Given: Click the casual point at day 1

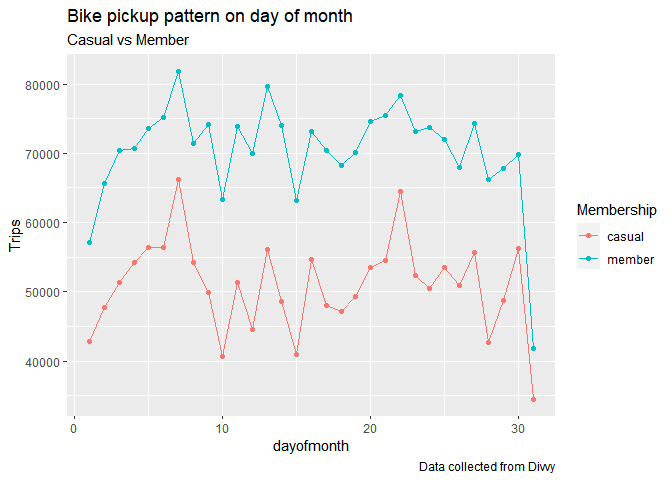Looking at the screenshot, I should (90, 342).
